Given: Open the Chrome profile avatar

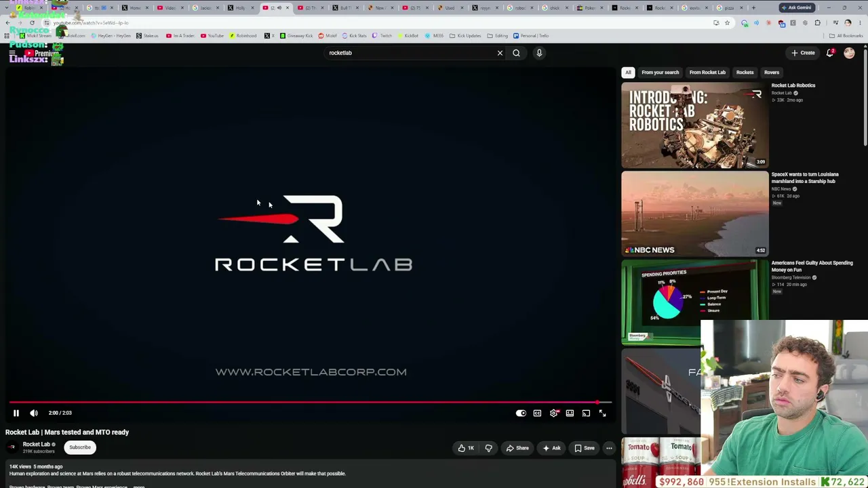Looking at the screenshot, I should pyautogui.click(x=848, y=23).
